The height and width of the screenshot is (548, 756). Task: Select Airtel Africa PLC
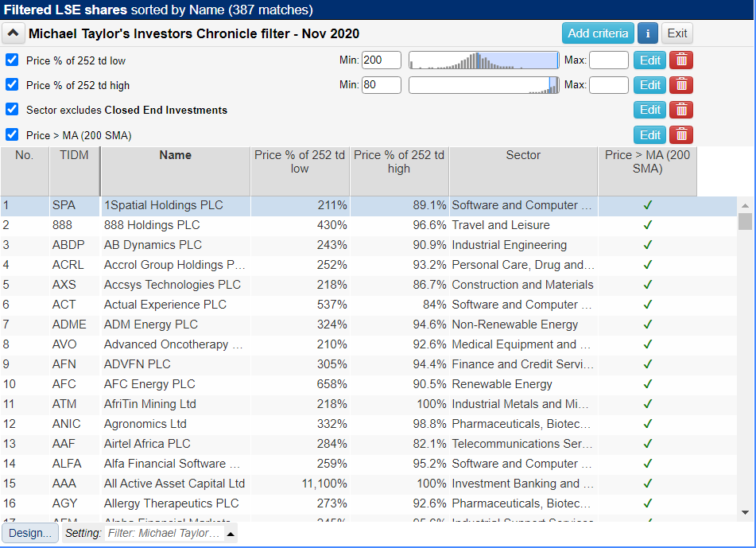tap(147, 444)
